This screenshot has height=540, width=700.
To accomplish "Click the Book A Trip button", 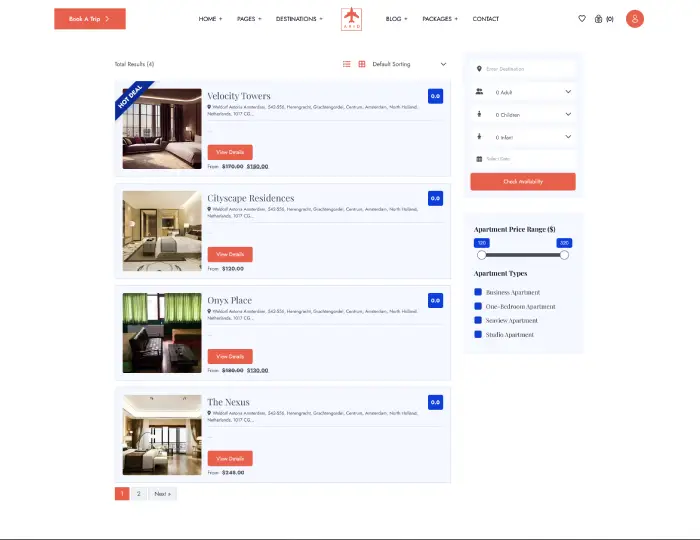I will (x=90, y=19).
